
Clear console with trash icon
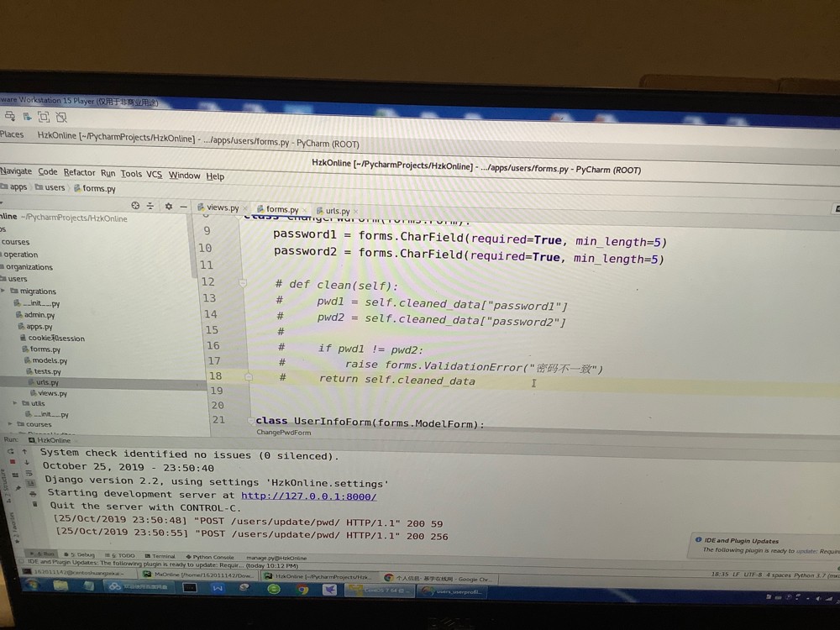pyautogui.click(x=35, y=504)
